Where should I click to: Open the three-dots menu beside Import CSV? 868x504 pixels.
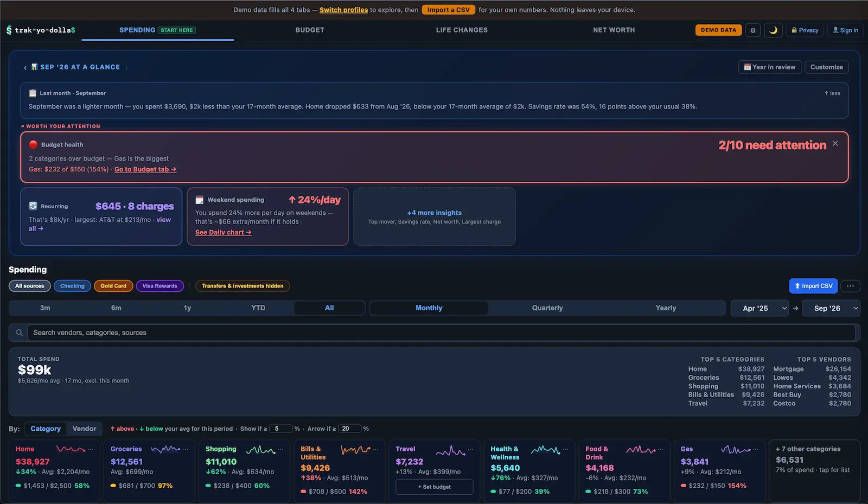(850, 286)
